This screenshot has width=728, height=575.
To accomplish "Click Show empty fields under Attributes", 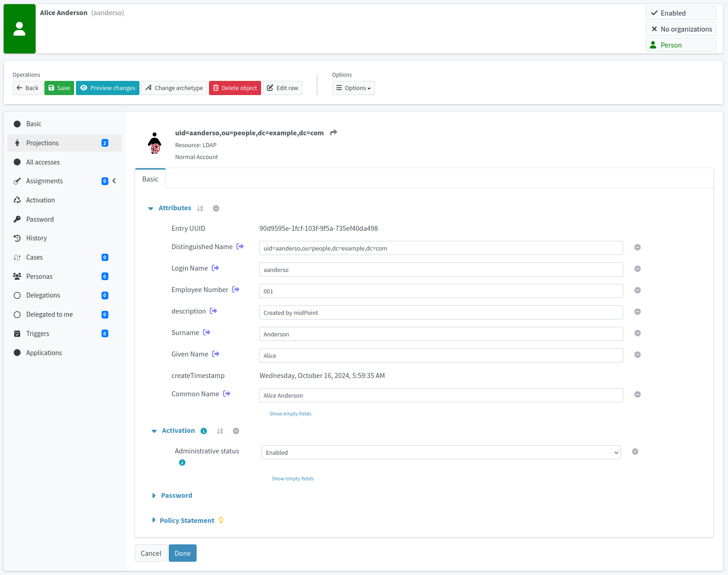I will click(290, 414).
